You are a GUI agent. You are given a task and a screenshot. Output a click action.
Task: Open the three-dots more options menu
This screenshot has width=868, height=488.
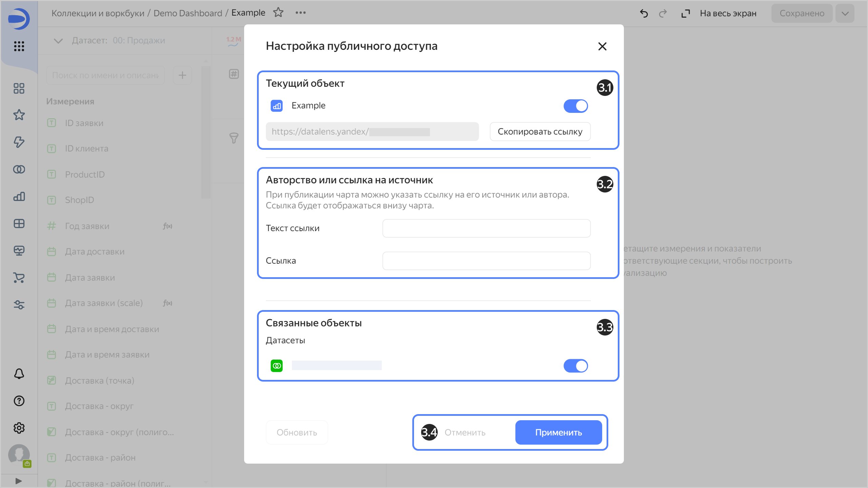(x=300, y=13)
